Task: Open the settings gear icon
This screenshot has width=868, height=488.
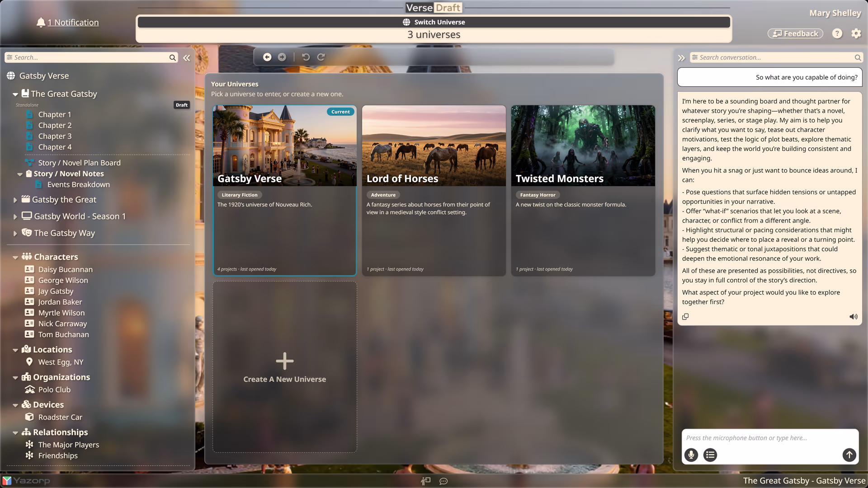Action: click(x=856, y=33)
